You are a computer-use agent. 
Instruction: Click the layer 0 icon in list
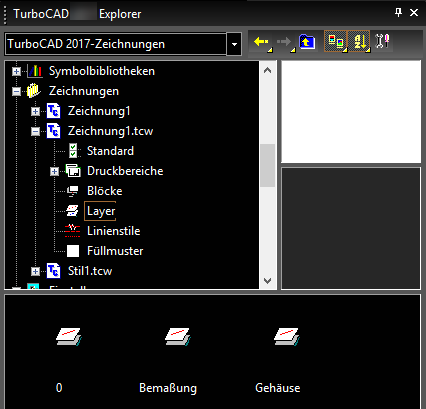[x=69, y=337]
